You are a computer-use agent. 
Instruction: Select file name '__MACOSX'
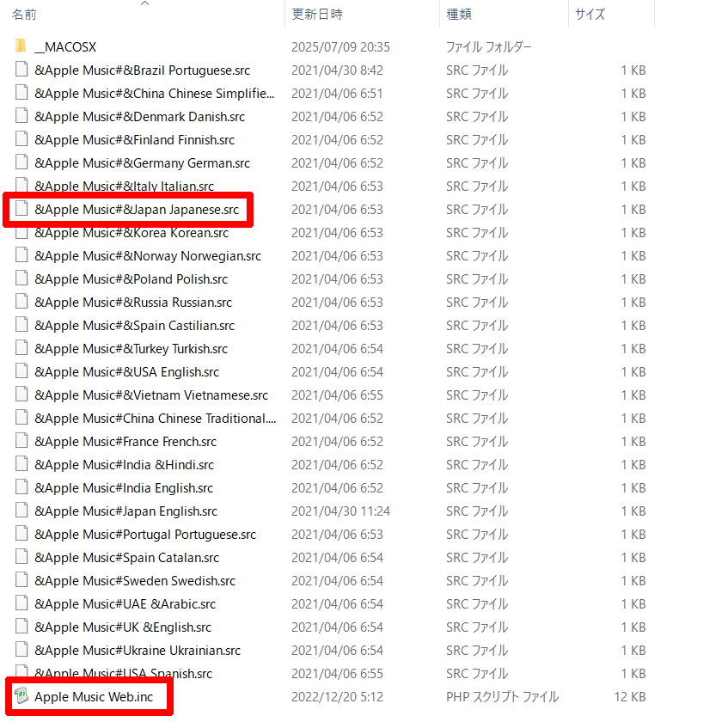[65, 47]
